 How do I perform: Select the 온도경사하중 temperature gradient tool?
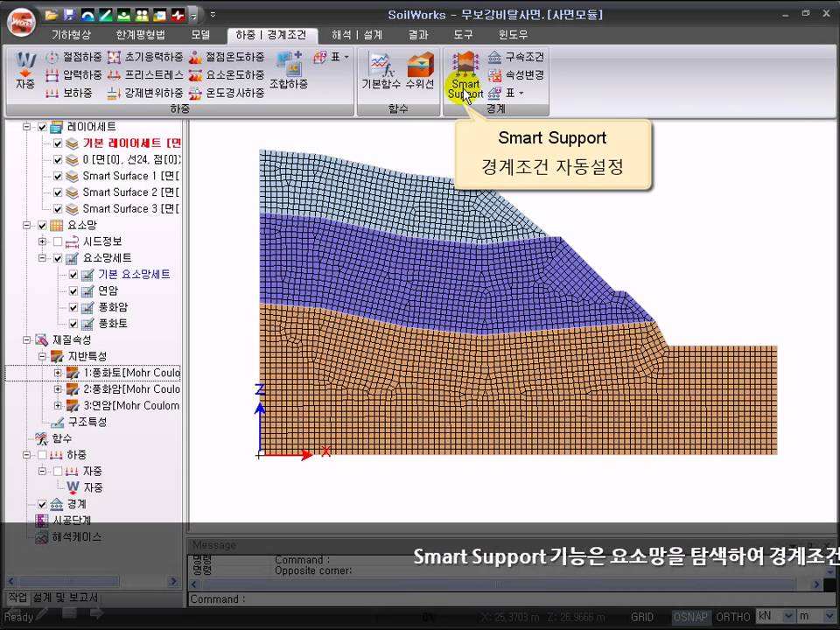pos(227,94)
